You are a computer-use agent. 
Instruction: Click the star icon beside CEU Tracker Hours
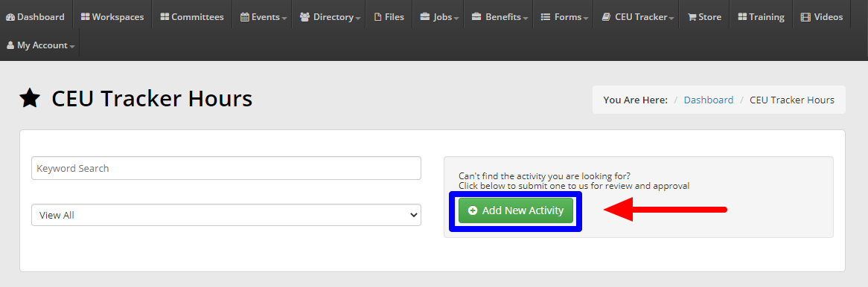[29, 99]
